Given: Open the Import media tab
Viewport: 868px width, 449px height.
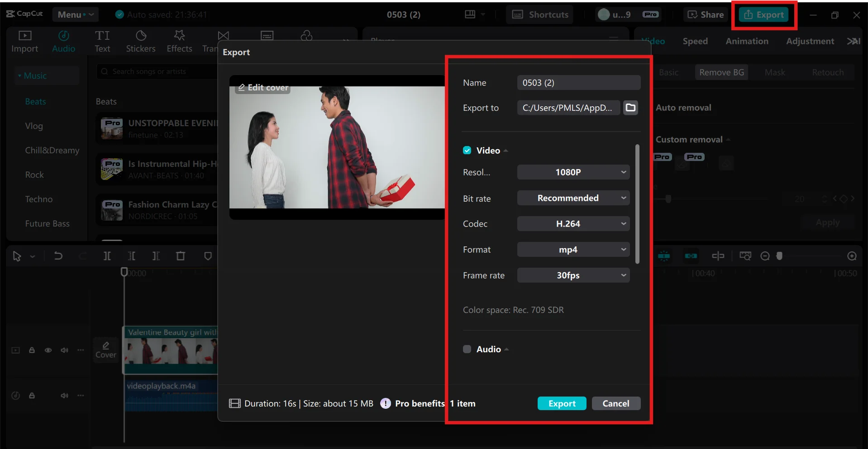Looking at the screenshot, I should click(x=25, y=42).
